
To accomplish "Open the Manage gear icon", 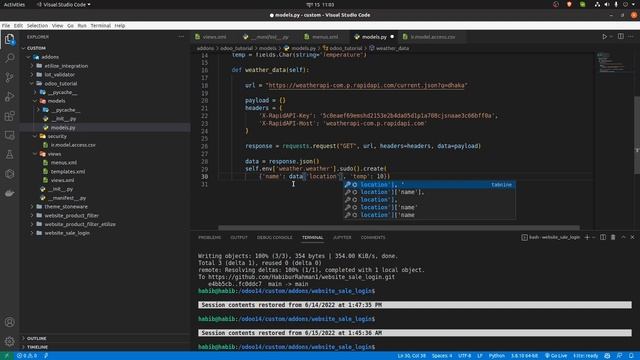I will pos(9,341).
